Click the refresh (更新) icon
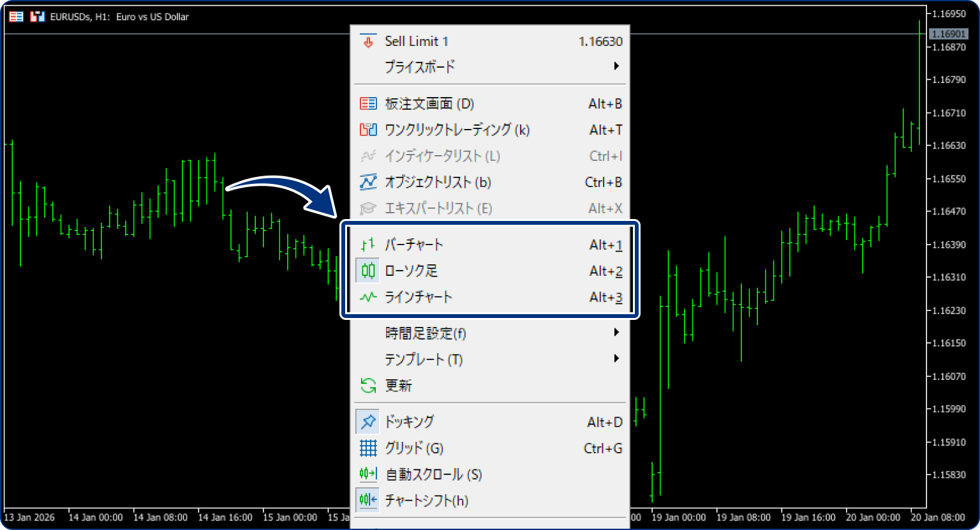 tap(367, 386)
